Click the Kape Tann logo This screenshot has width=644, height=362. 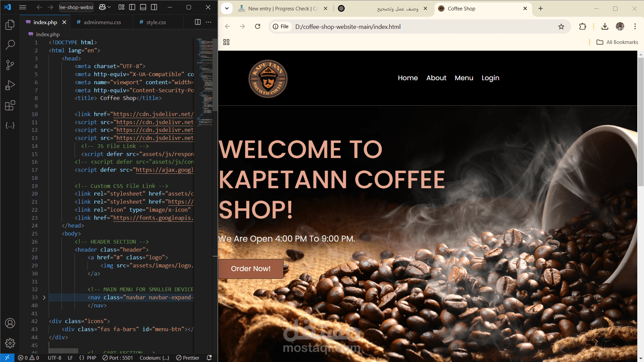[x=268, y=79]
